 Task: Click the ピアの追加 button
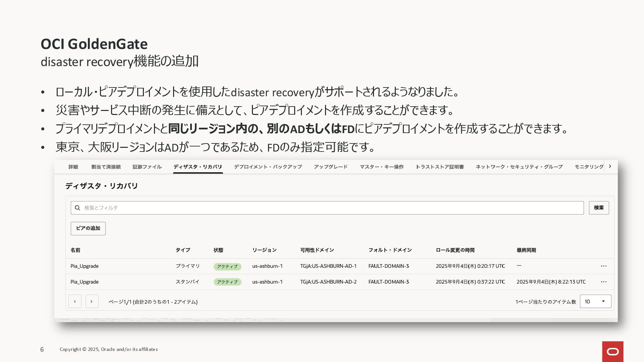[x=88, y=228]
